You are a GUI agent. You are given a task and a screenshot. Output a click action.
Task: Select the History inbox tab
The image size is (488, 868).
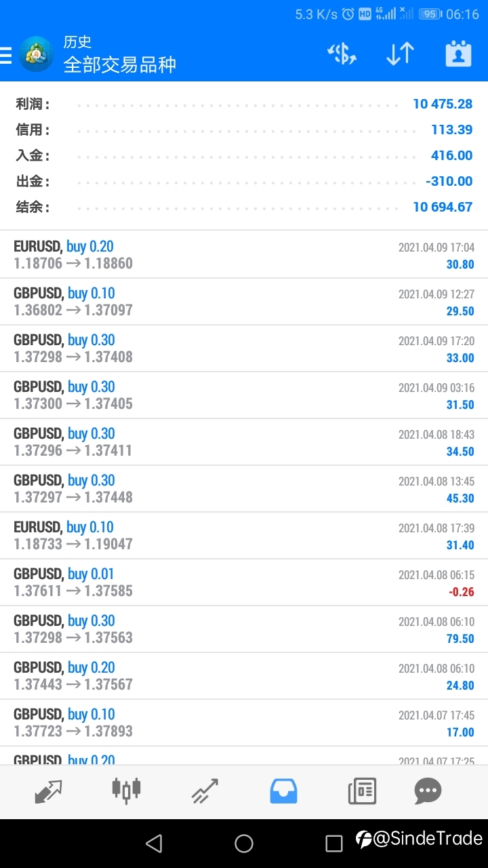click(283, 791)
